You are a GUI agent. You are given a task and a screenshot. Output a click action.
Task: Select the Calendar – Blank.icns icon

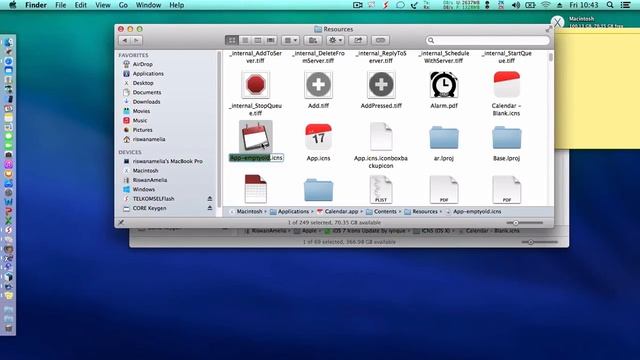point(507,84)
